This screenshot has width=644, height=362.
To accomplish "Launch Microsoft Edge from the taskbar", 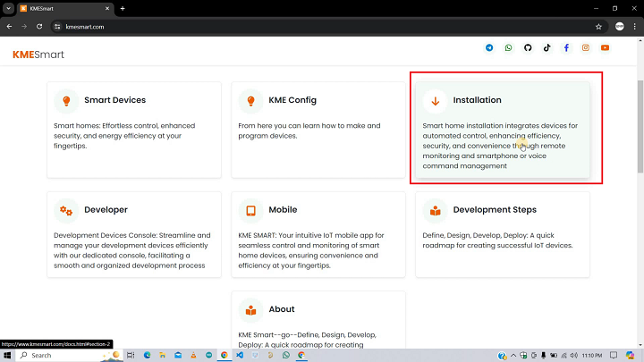I will pos(147,356).
